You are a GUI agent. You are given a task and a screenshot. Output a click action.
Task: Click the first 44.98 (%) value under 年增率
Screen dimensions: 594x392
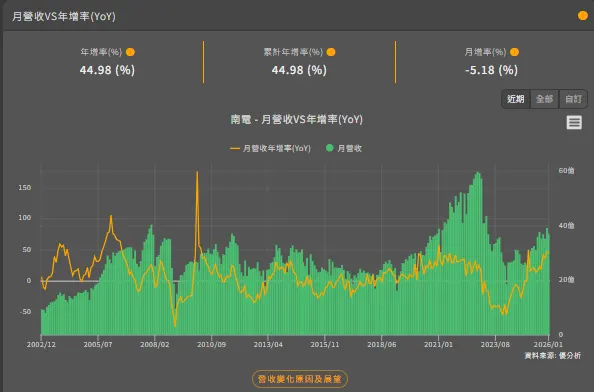[107, 70]
